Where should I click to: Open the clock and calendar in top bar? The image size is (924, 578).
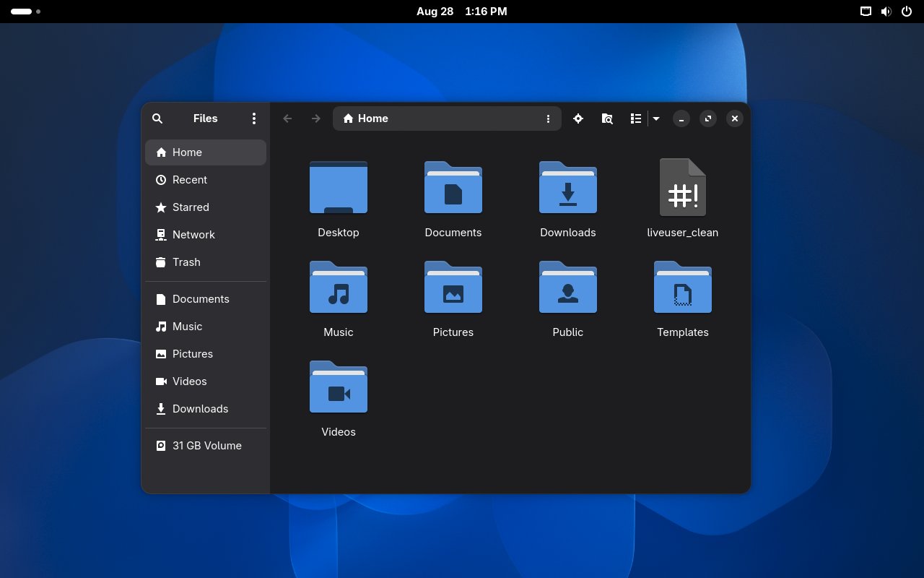(x=462, y=12)
